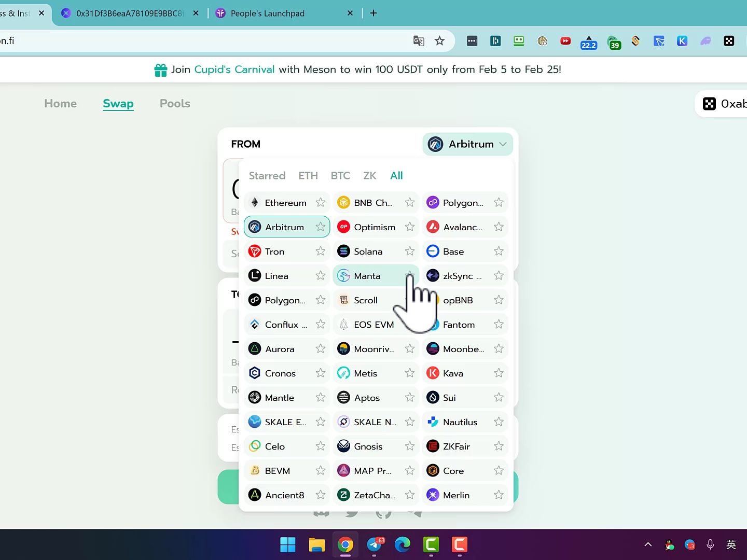
Task: Open a new browser tab
Action: tap(374, 13)
